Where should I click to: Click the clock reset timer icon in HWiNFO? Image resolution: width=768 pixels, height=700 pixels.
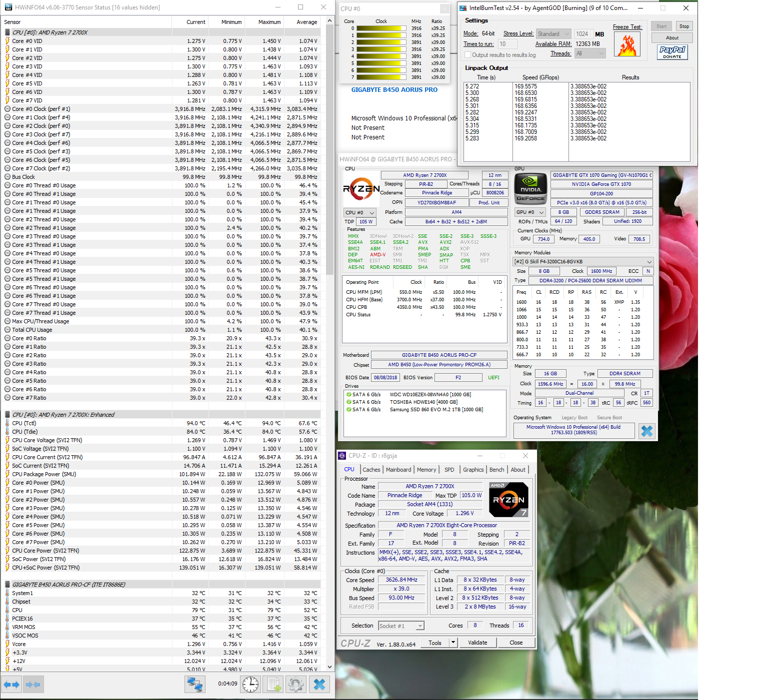pos(251,685)
